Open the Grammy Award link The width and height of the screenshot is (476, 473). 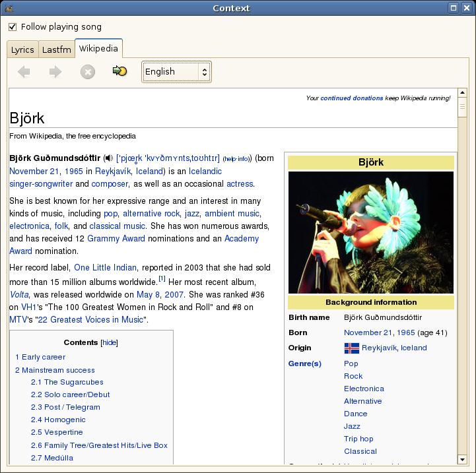click(116, 238)
